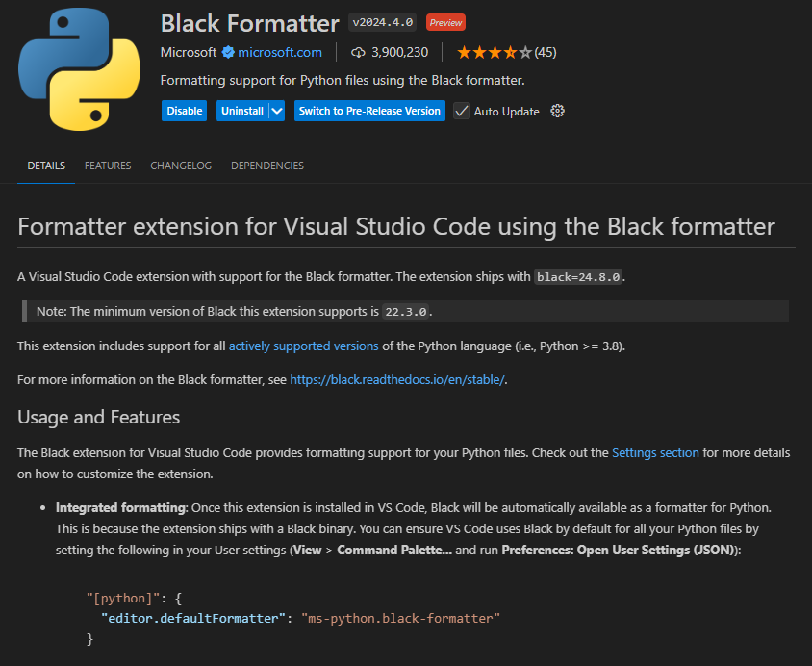This screenshot has height=666, width=812.
Task: Click the Python logo extension icon
Action: (79, 69)
